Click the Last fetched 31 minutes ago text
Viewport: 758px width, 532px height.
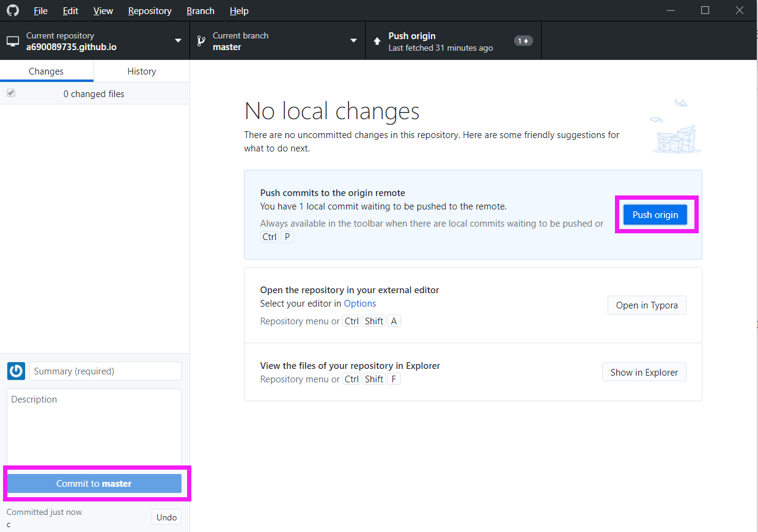[x=441, y=48]
